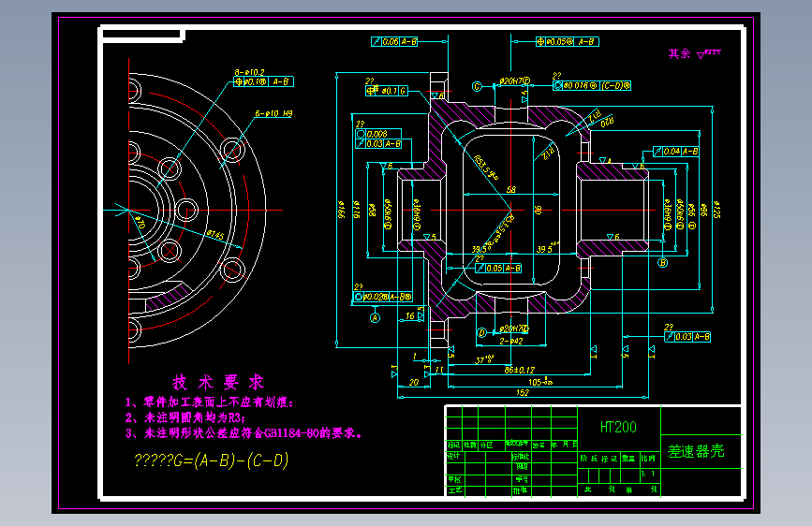Image resolution: width=812 pixels, height=526 pixels.
Task: Click the 比例 header cell
Action: [x=648, y=459]
